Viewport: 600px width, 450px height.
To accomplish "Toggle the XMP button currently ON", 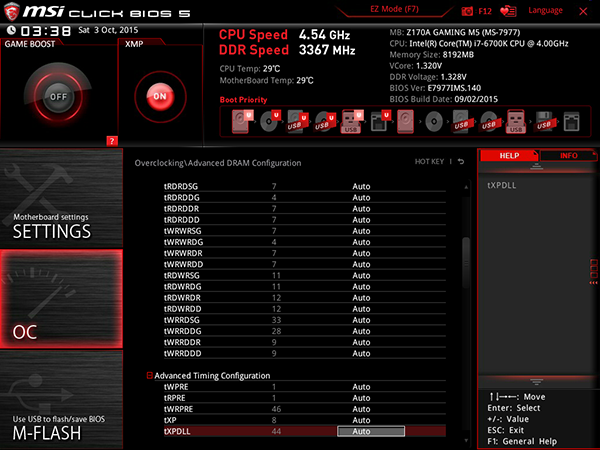I will point(160,96).
